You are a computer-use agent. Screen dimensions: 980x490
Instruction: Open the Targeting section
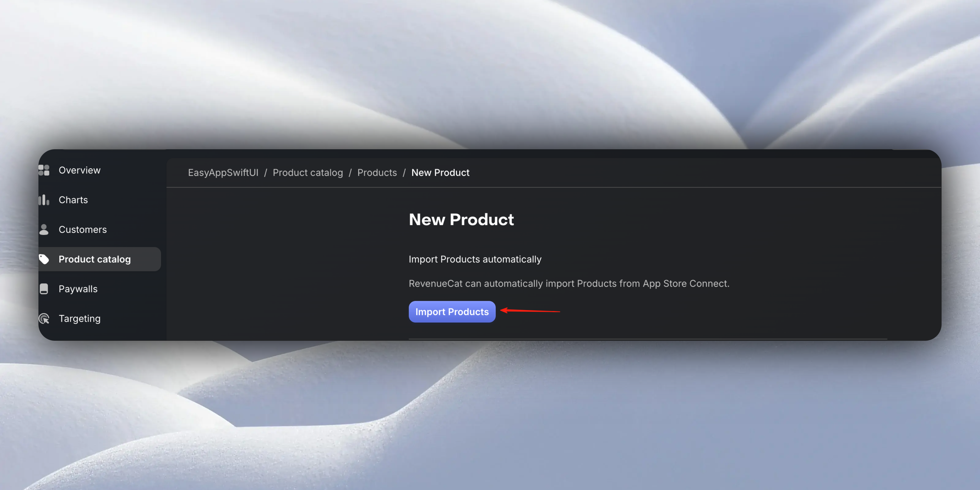(x=80, y=319)
